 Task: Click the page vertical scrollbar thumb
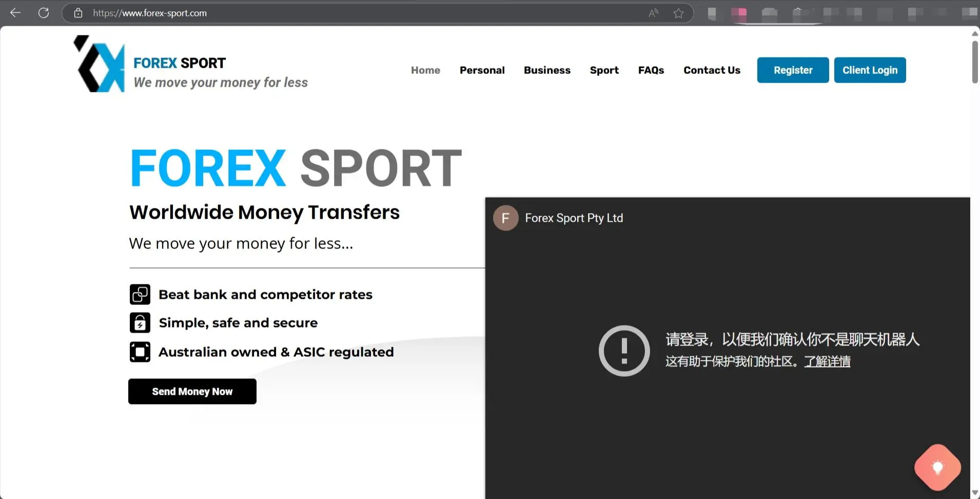pos(975,62)
